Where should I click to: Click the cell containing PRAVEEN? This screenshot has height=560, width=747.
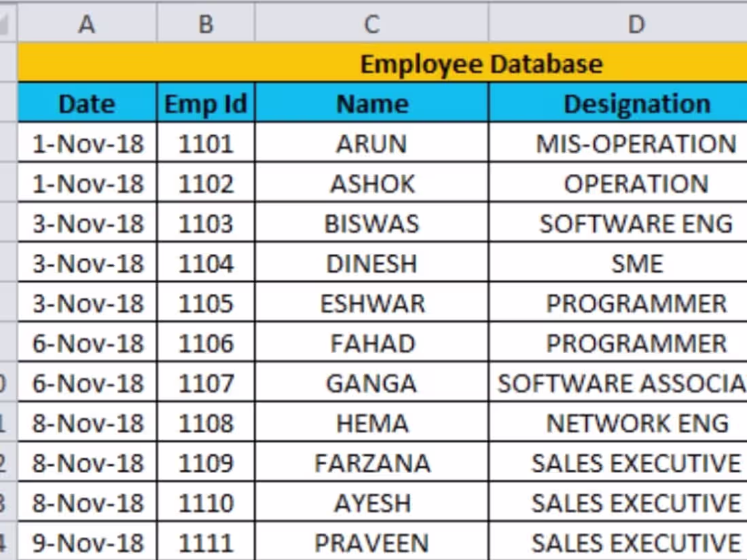371,542
